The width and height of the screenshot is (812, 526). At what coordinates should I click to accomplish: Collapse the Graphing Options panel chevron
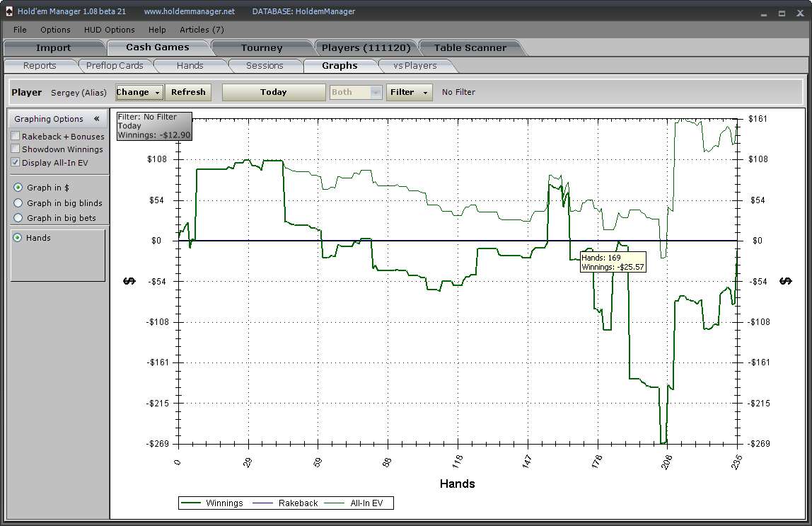click(96, 119)
